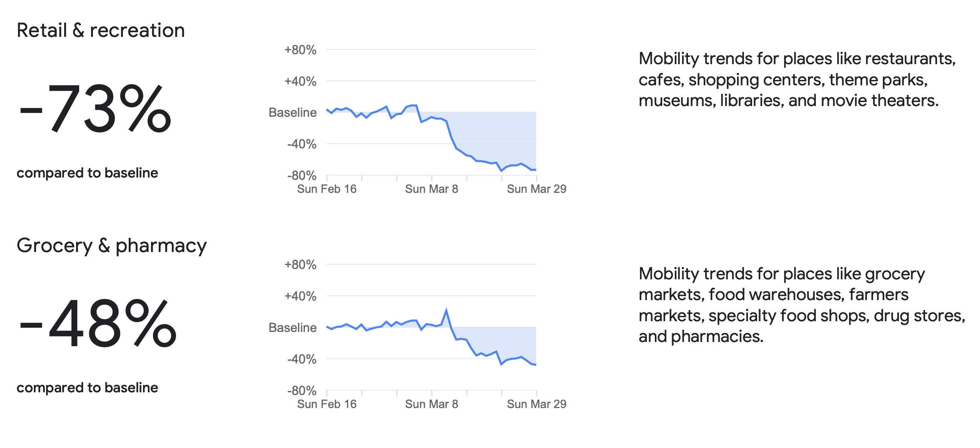Click the +80% label in retail chart
This screenshot has height=448, width=980.
coord(300,50)
